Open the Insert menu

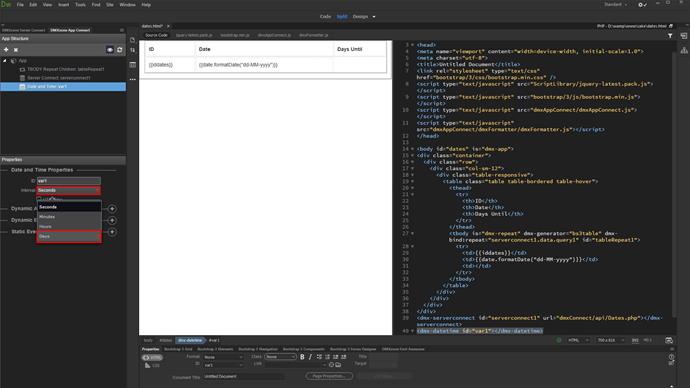[63, 5]
